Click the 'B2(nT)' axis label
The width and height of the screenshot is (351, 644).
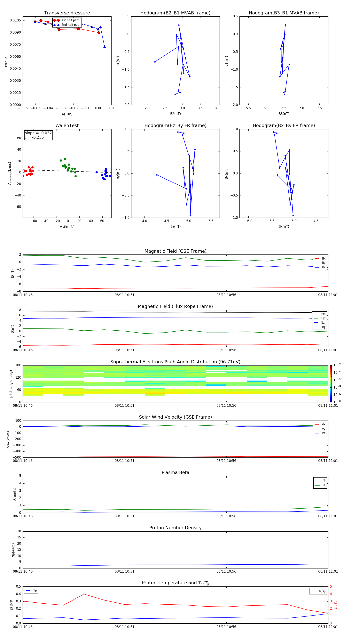tap(175, 114)
